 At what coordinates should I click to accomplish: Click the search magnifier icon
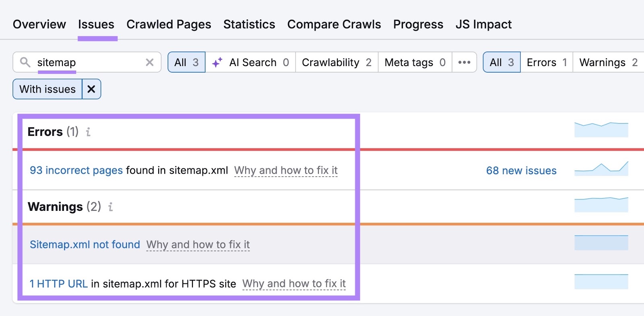point(25,62)
